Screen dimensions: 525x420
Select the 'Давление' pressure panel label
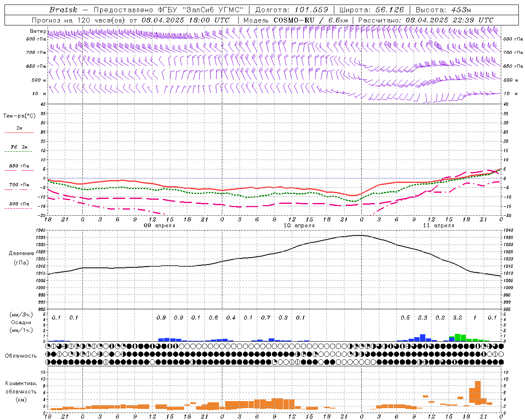21,253
